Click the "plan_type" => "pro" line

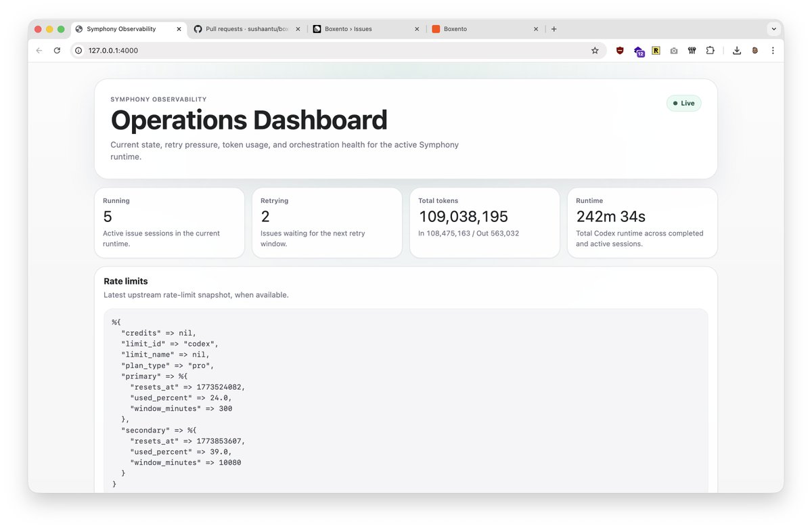click(168, 366)
